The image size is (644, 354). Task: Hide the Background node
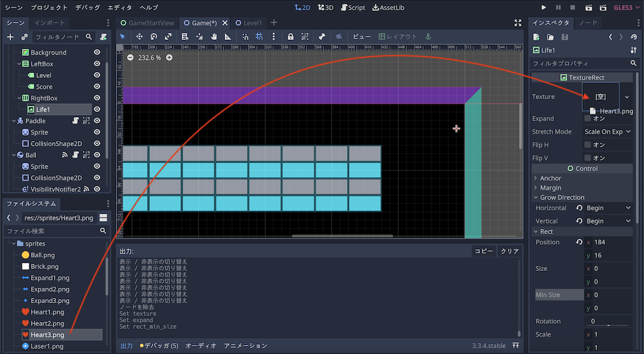97,52
